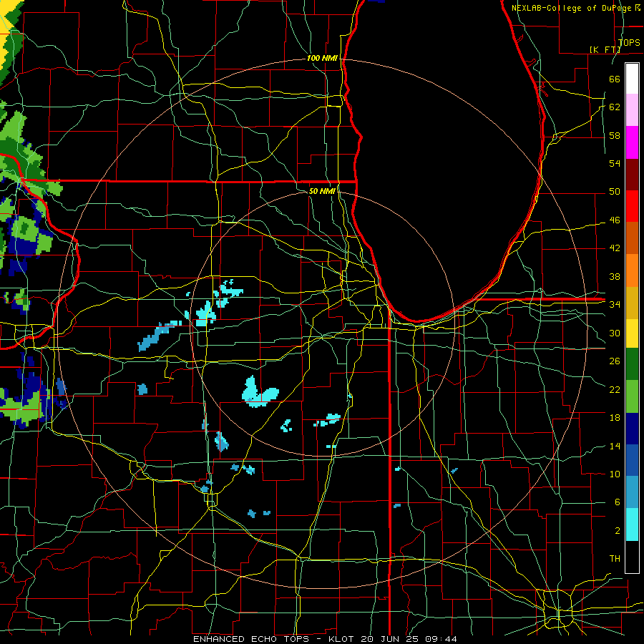The image size is (644, 644).
Task: Click the "20 JUN 25" date text
Action: pyautogui.click(x=390, y=639)
